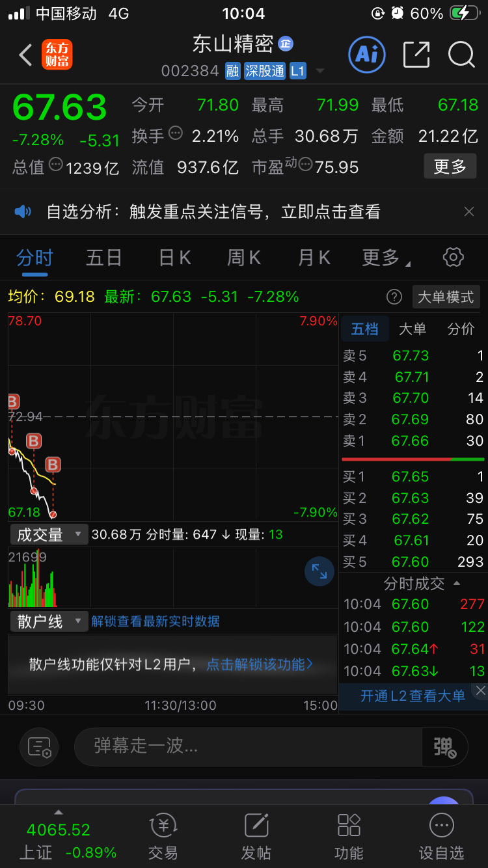
Task: Tap 开通L2查看大单 banner
Action: [413, 696]
